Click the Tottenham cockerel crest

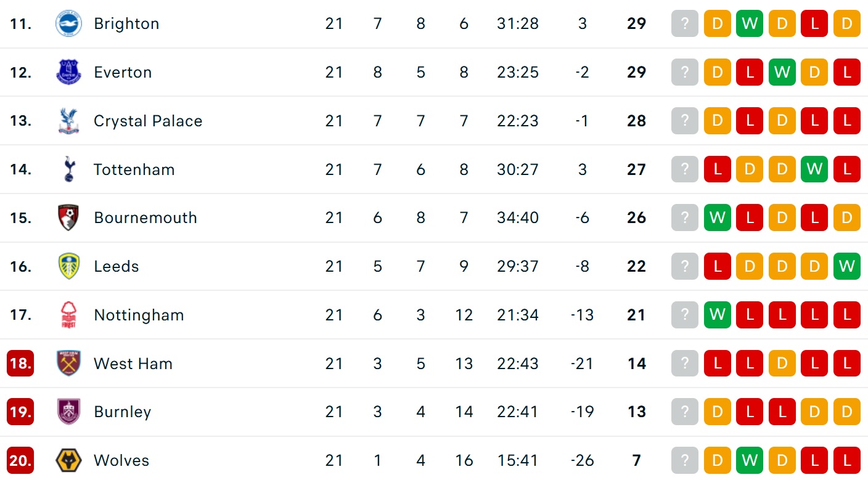pos(68,169)
